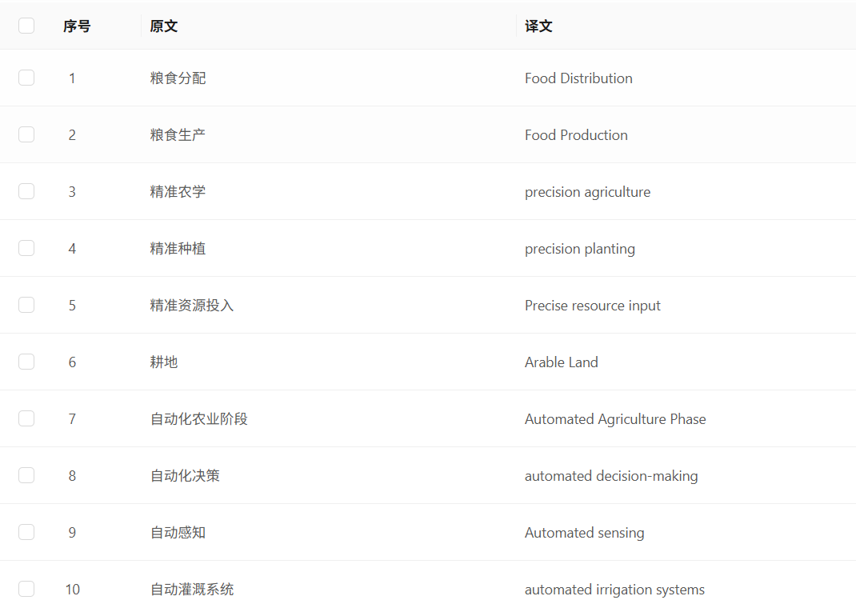856x616 pixels.
Task: Click the 原文 column header
Action: tap(163, 26)
